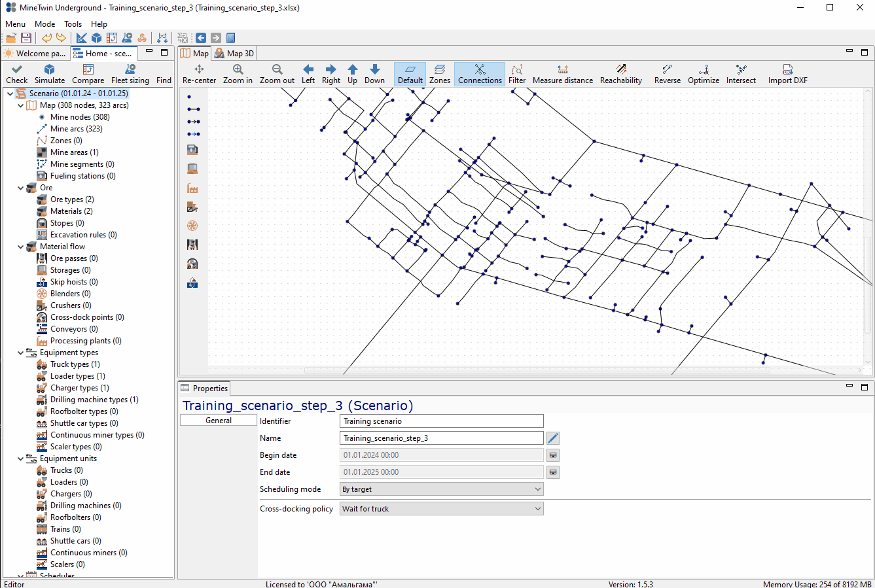This screenshot has height=588, width=875.
Task: Click the Find button
Action: coord(164,74)
